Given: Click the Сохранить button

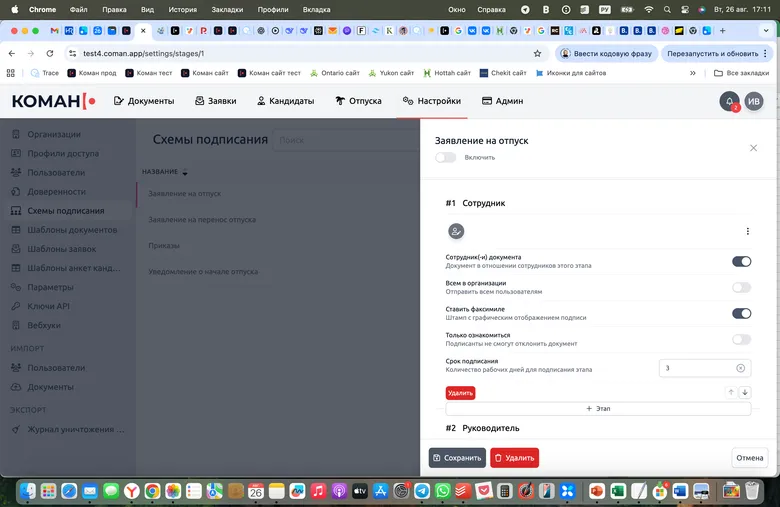Looking at the screenshot, I should (457, 458).
